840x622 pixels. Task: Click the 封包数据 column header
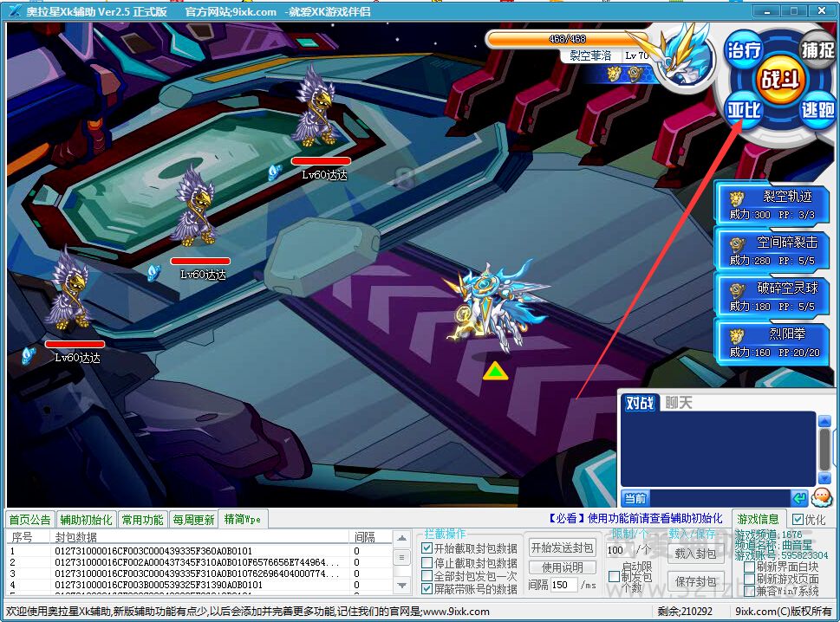(x=200, y=537)
